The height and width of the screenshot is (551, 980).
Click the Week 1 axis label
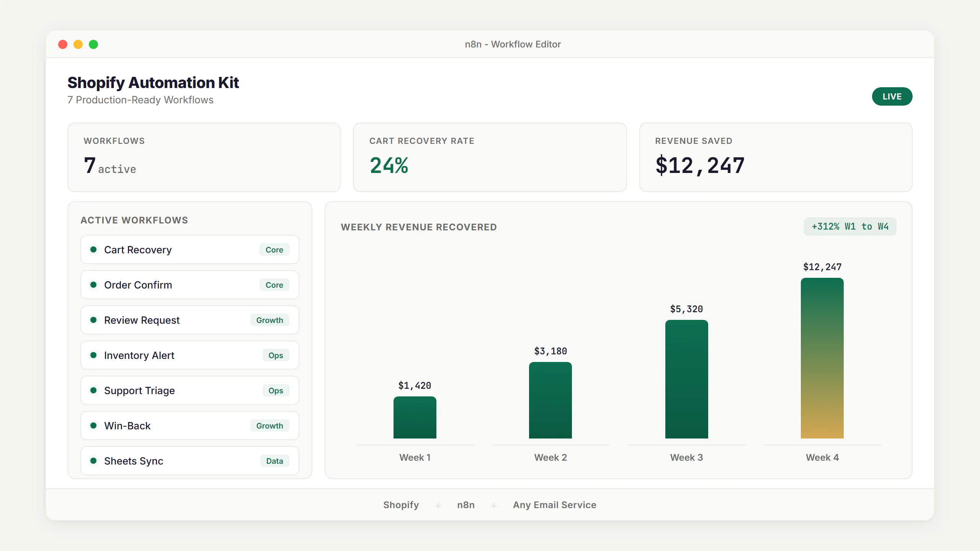(415, 457)
